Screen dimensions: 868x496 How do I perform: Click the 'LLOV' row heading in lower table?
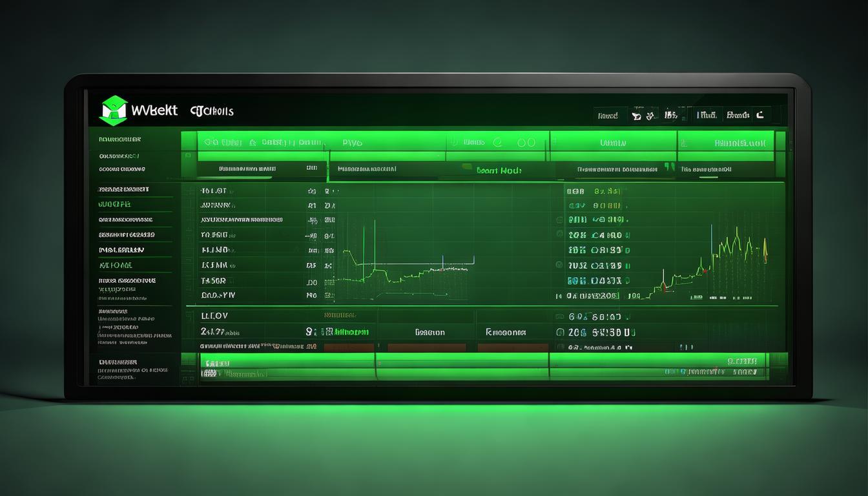coord(214,316)
